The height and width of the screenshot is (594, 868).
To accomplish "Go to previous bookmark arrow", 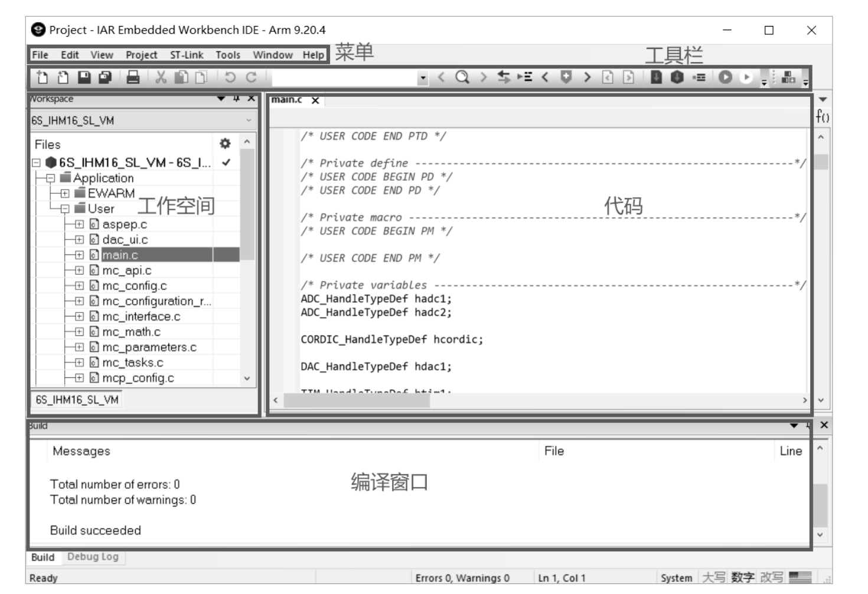I will pyautogui.click(x=545, y=77).
